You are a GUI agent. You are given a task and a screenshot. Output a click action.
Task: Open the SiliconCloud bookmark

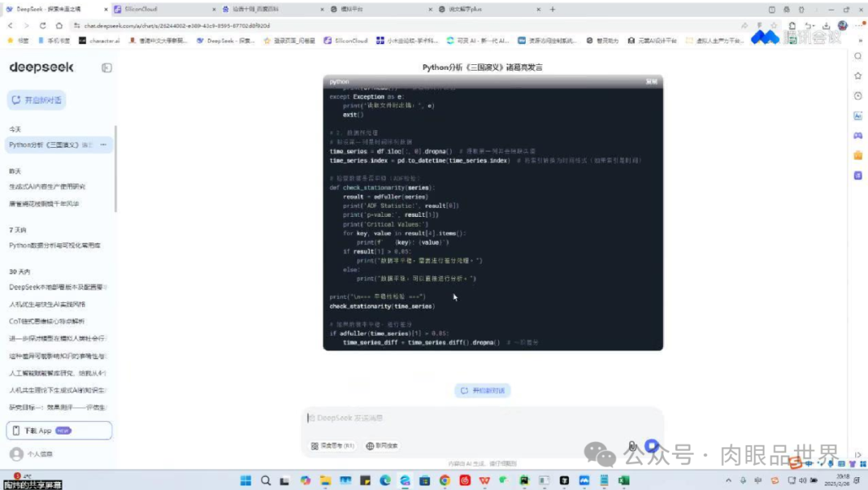(x=346, y=40)
